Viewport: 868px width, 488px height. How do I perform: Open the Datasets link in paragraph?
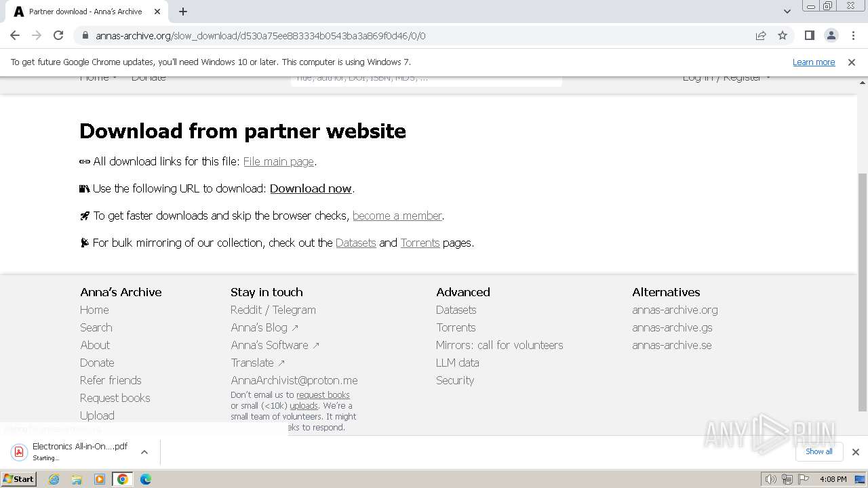[x=355, y=243]
